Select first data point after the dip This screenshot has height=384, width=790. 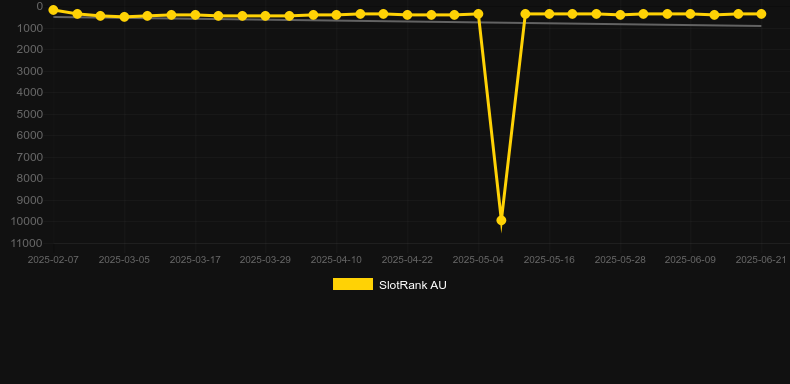[525, 14]
